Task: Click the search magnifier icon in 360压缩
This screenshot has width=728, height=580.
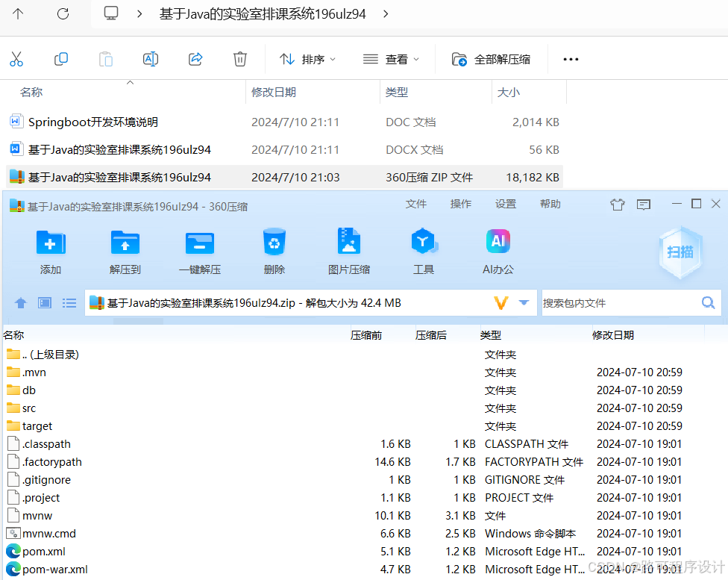Action: point(708,303)
